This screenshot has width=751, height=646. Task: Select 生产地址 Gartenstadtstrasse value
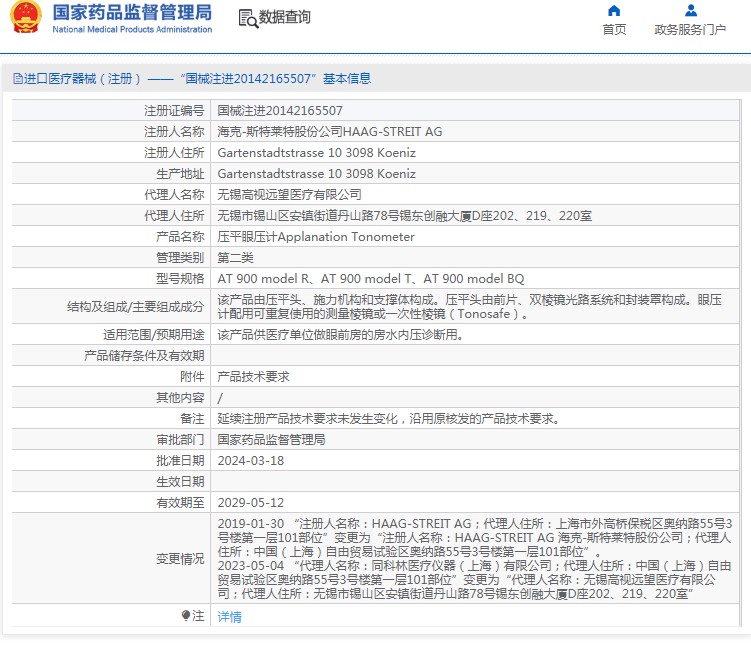[317, 174]
